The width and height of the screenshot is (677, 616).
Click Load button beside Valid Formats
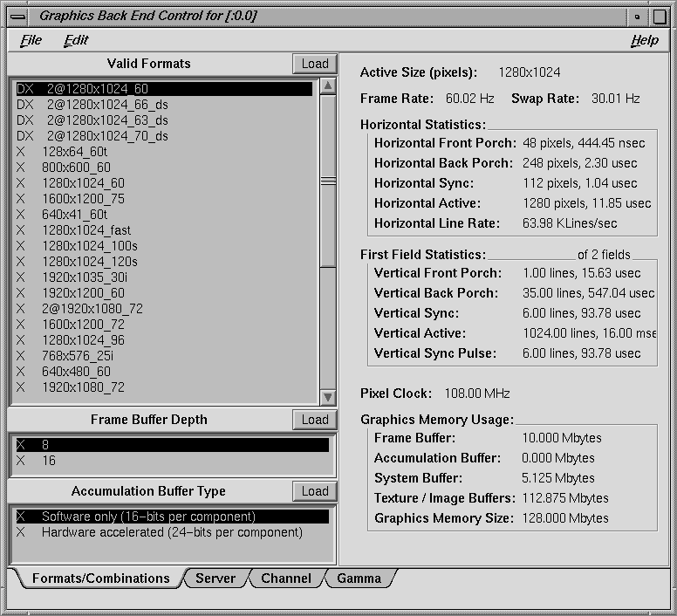click(x=315, y=64)
